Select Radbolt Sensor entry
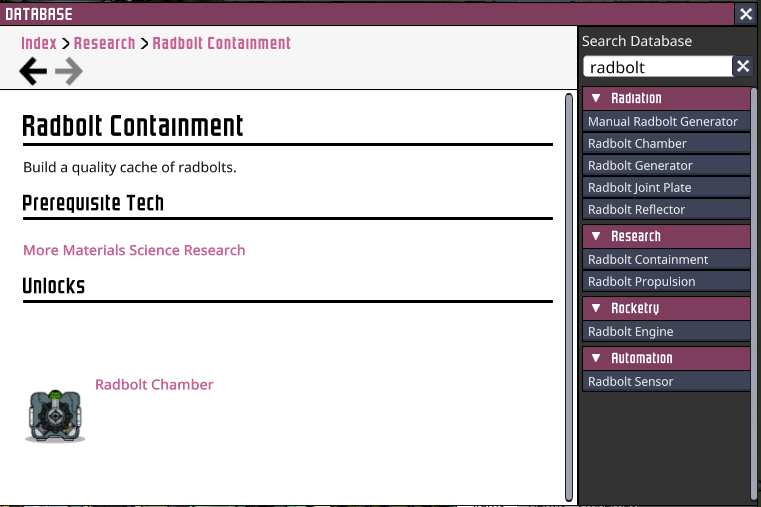Screen dimensions: 761x507 pyautogui.click(x=666, y=381)
